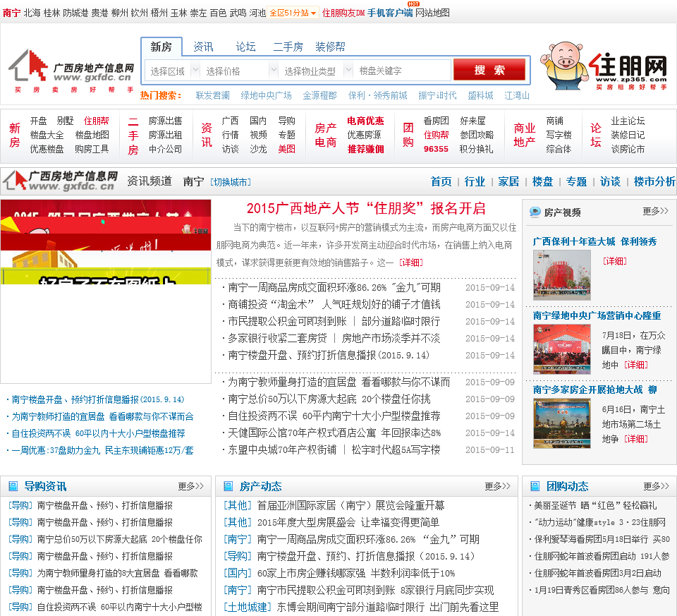The height and width of the screenshot is (616, 677).
Task: Open article 首届亚洲国际家居（南宁）展览会隆重开幕
Action: (x=350, y=505)
